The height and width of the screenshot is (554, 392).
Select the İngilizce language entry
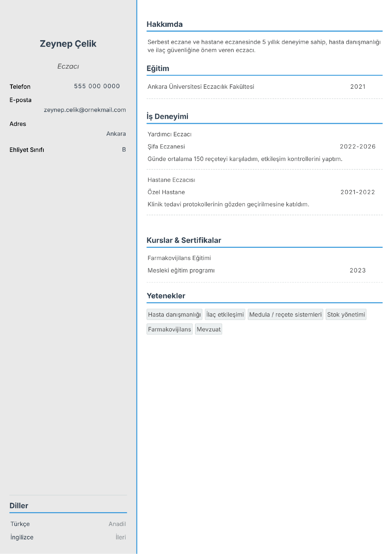22,537
